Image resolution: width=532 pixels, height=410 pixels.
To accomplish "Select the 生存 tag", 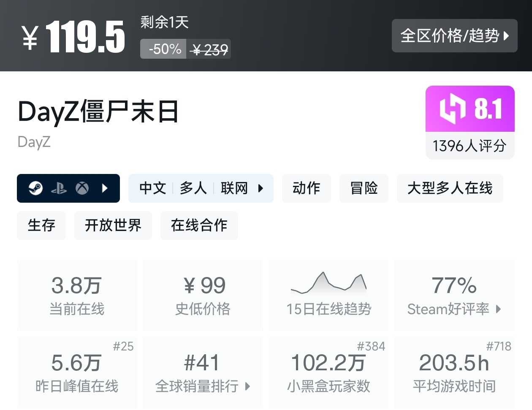I will coord(41,225).
